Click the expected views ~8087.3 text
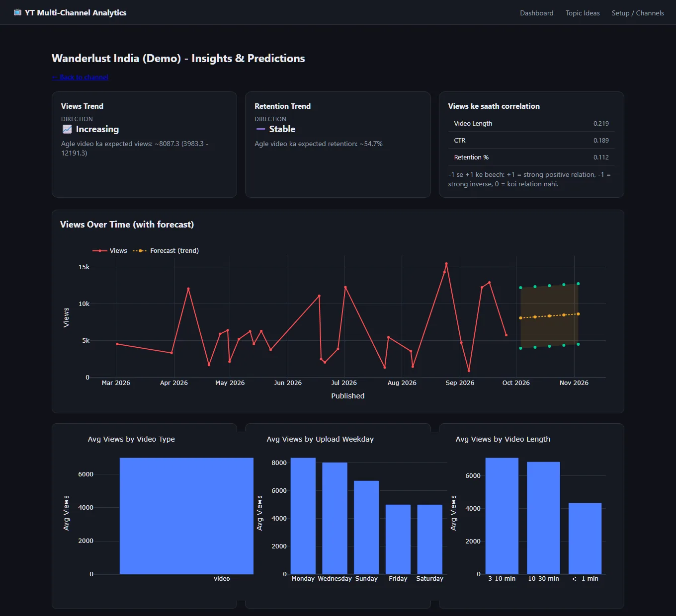This screenshot has height=616, width=676. [135, 149]
